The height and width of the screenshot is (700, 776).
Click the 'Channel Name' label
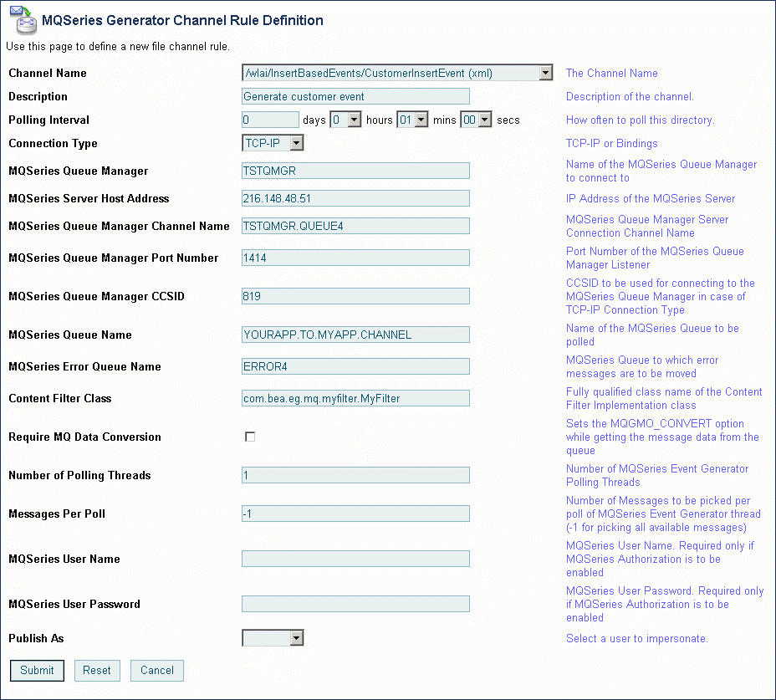click(x=48, y=74)
